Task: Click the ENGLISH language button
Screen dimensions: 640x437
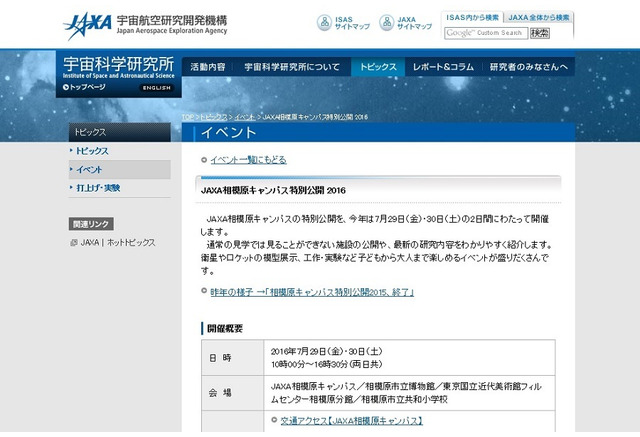Action: 155,88
